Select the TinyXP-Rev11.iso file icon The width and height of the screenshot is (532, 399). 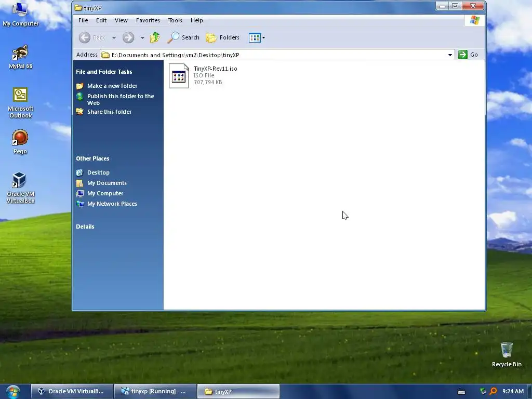[x=179, y=76]
